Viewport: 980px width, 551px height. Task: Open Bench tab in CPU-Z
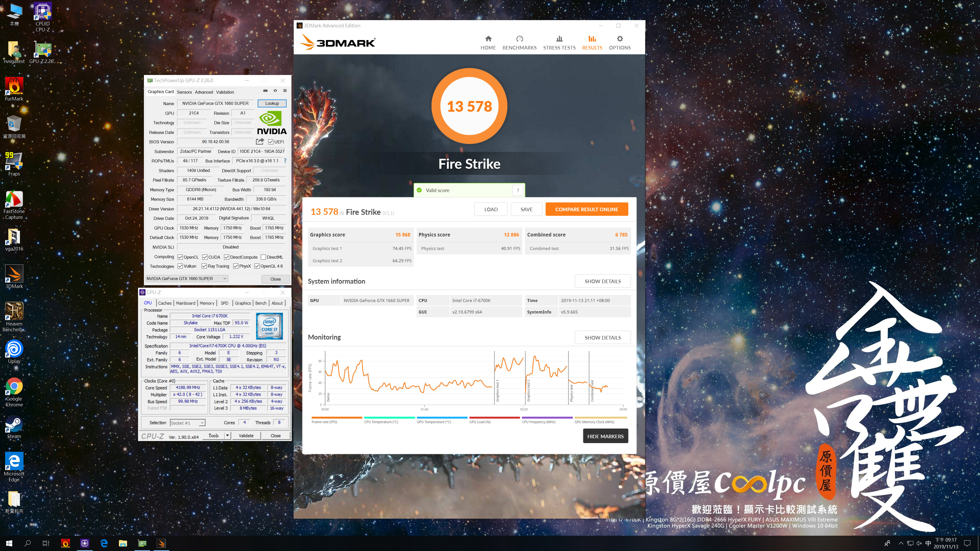[261, 303]
